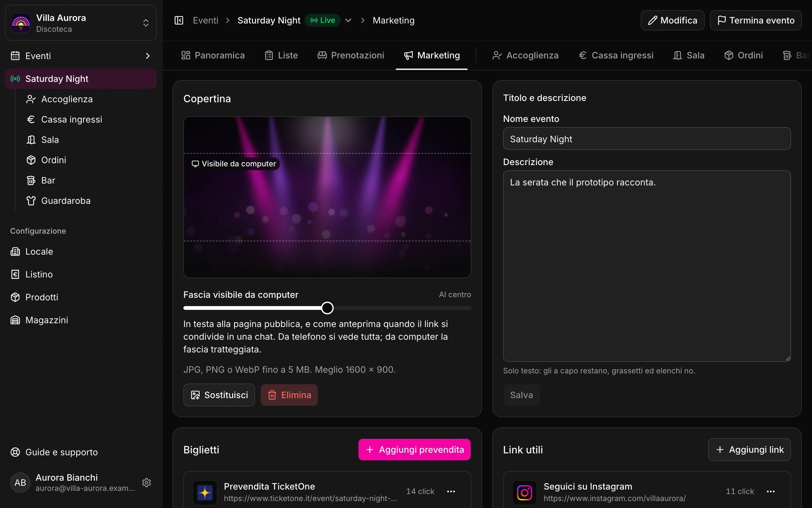
Task: Switch to the Ordini tab
Action: (743, 56)
